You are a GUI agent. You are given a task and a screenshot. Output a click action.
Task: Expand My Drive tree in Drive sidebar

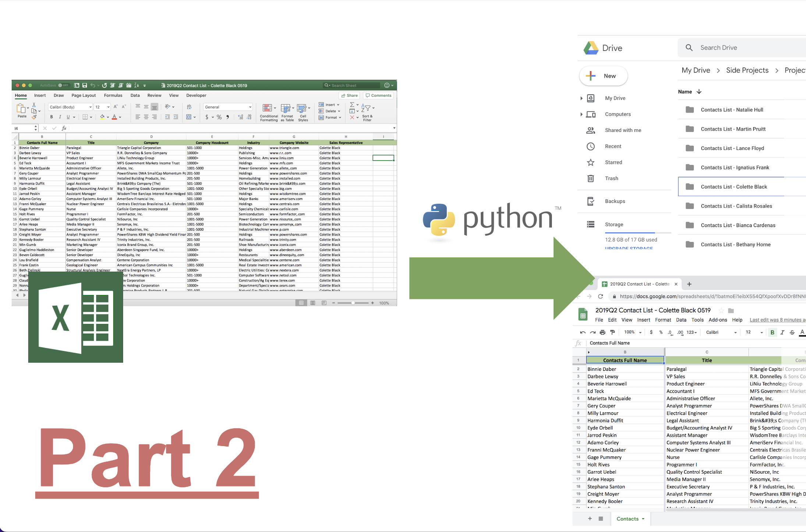coord(581,98)
